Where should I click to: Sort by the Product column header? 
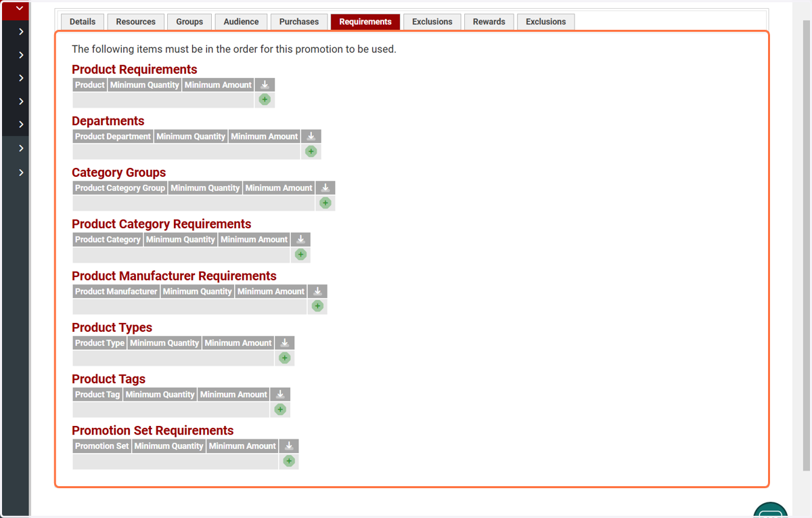coord(90,85)
